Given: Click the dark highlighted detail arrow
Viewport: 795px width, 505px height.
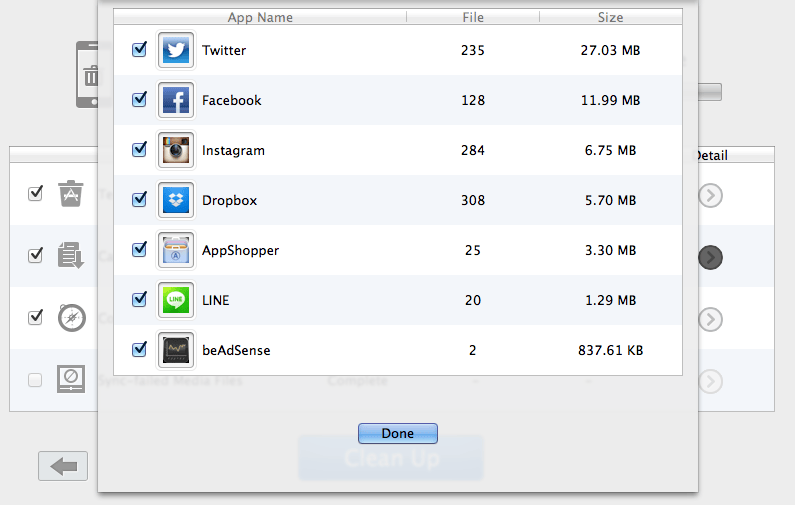Looking at the screenshot, I should 710,257.
